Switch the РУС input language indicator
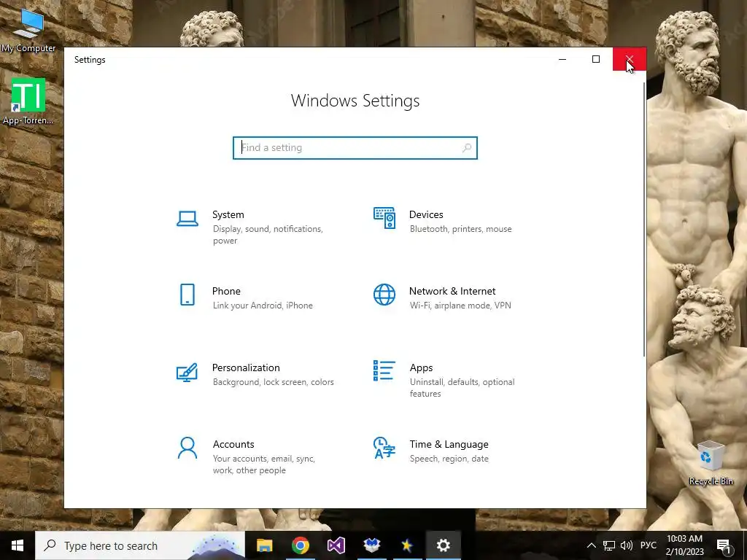Image resolution: width=747 pixels, height=560 pixels. [649, 545]
